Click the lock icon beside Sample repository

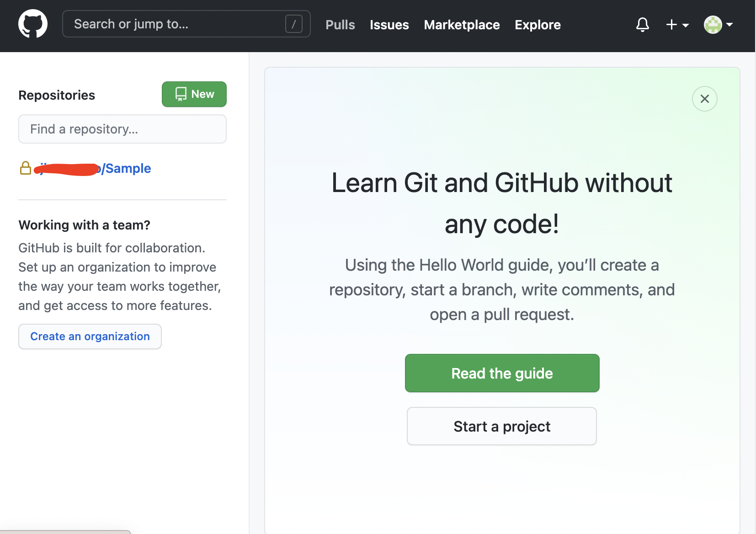pos(26,168)
